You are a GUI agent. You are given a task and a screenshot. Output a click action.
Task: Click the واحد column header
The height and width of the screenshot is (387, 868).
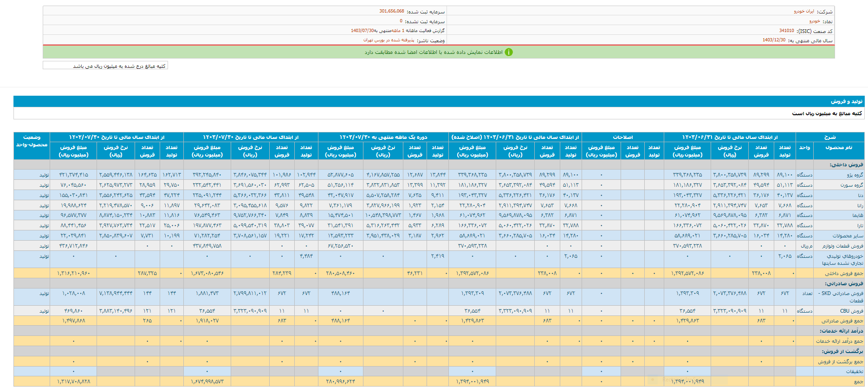click(804, 148)
